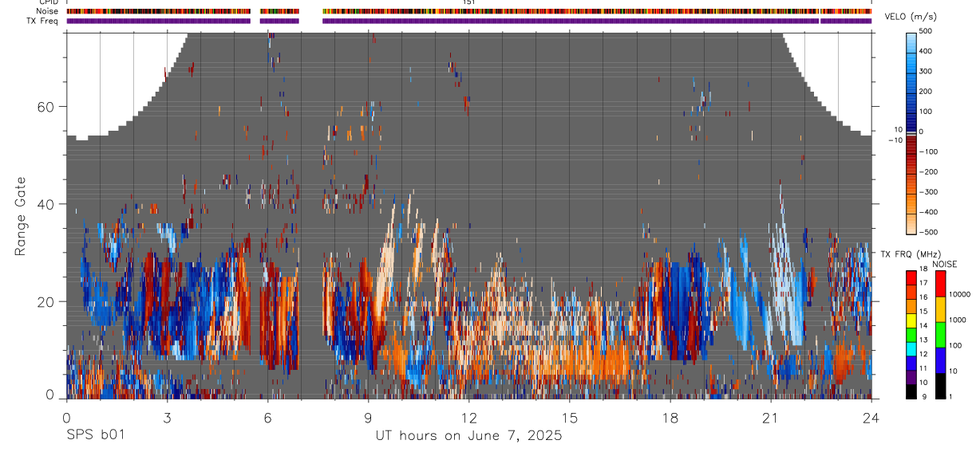Click the -10 threshold label beside velocity bar
This screenshot has height=452, width=980.
(x=895, y=140)
